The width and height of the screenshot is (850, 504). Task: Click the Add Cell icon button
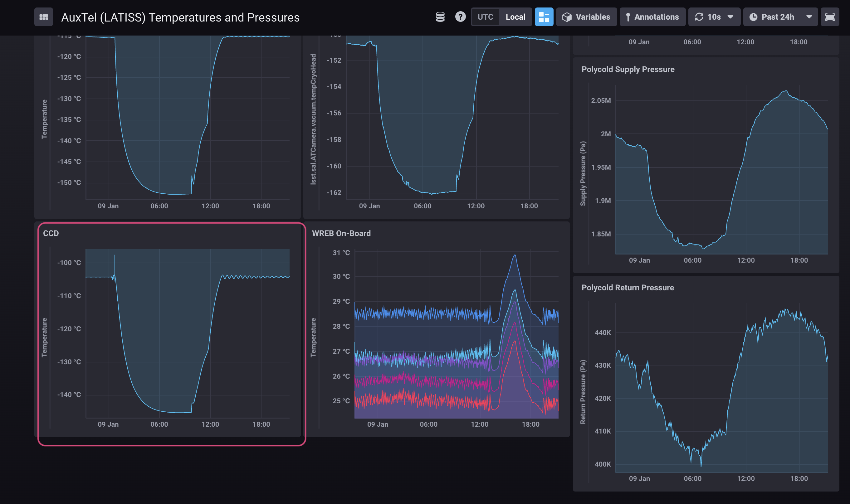point(544,17)
